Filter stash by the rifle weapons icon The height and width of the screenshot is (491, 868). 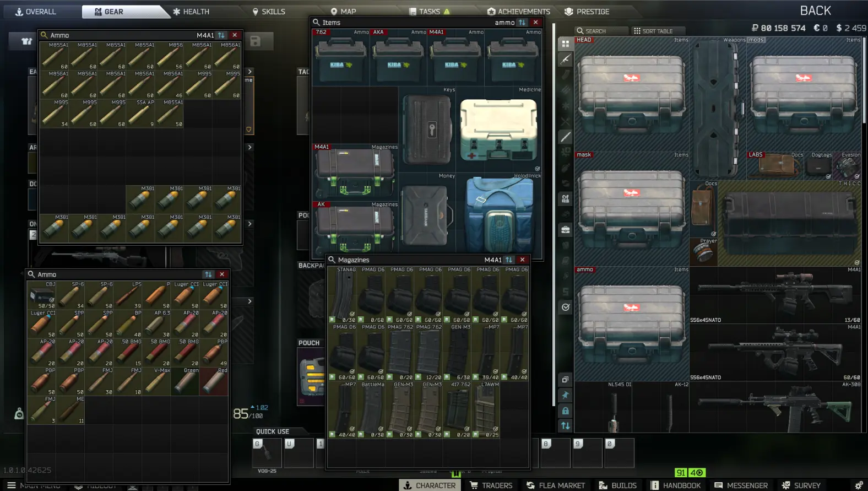pyautogui.click(x=566, y=60)
